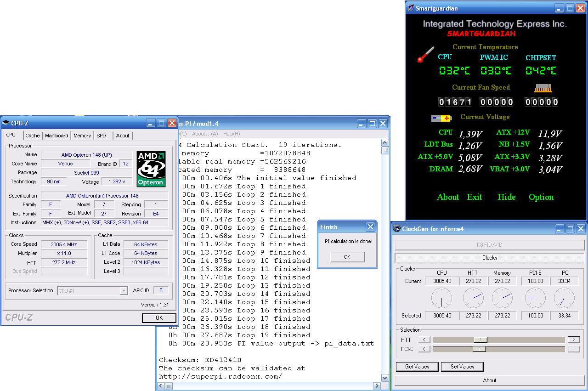Switch to the Cache tab in CPU-Z
Image resolution: width=588 pixels, height=391 pixels.
(x=33, y=136)
